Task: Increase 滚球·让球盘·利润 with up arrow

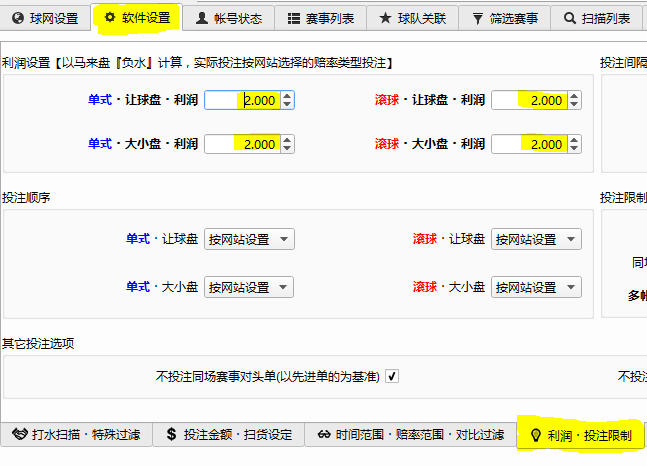Action: point(574,96)
